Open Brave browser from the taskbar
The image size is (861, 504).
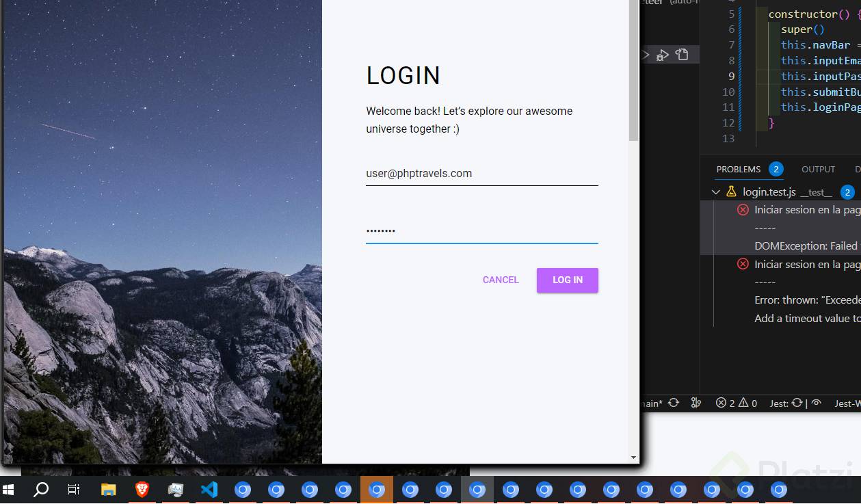point(142,490)
